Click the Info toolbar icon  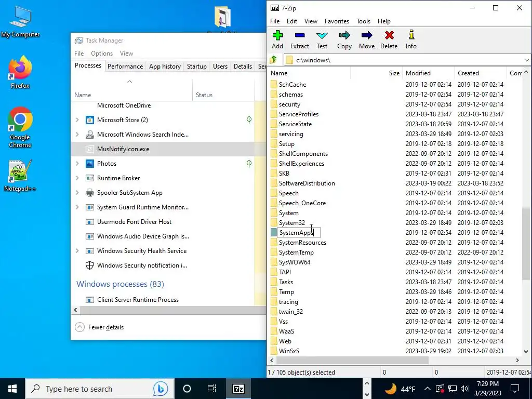[411, 39]
